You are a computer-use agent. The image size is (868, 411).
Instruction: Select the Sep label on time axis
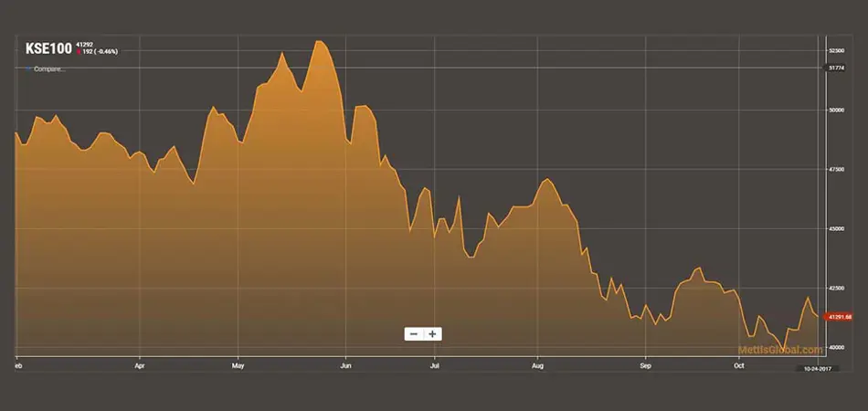point(645,363)
